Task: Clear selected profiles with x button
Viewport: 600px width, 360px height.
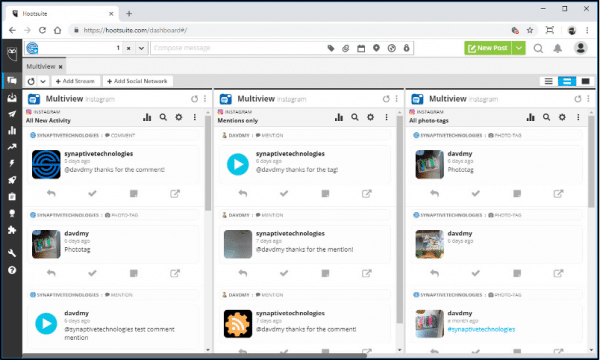Action: (x=129, y=48)
